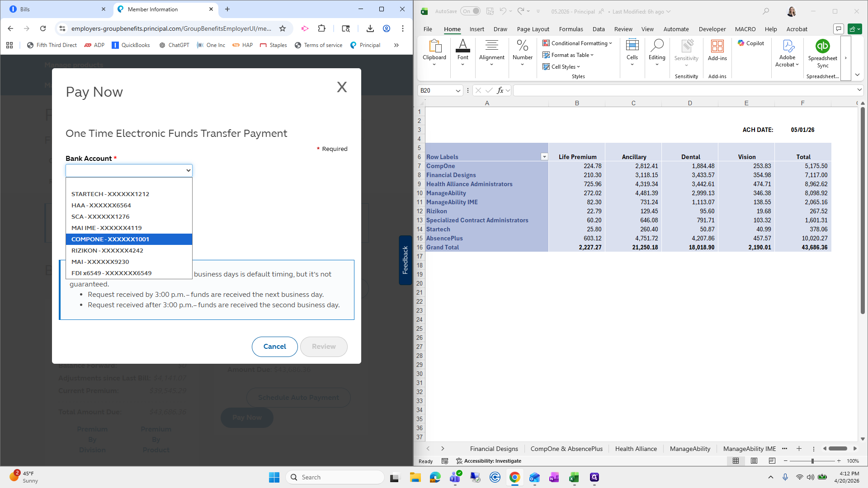Screen dimensions: 868x488
Task: Click the Cancel button
Action: pyautogui.click(x=274, y=347)
